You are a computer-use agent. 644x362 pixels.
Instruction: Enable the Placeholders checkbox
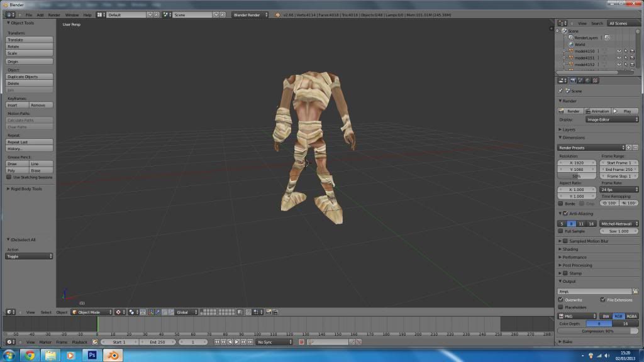coord(560,307)
